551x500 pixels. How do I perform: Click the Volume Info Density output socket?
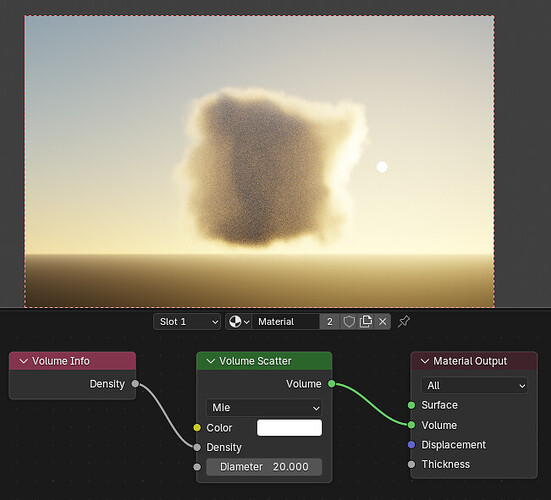135,384
